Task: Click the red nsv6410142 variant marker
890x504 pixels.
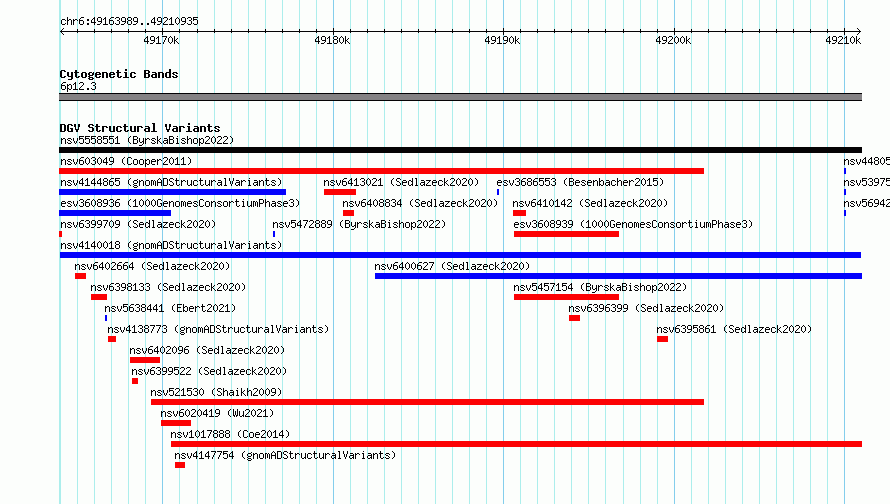Action: pyautogui.click(x=519, y=213)
